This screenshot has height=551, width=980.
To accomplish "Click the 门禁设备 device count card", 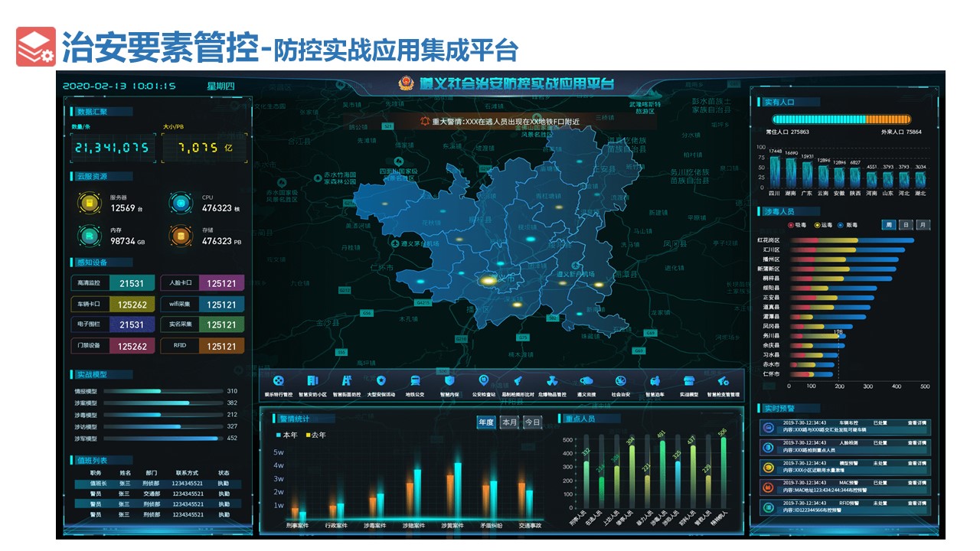I will click(113, 346).
